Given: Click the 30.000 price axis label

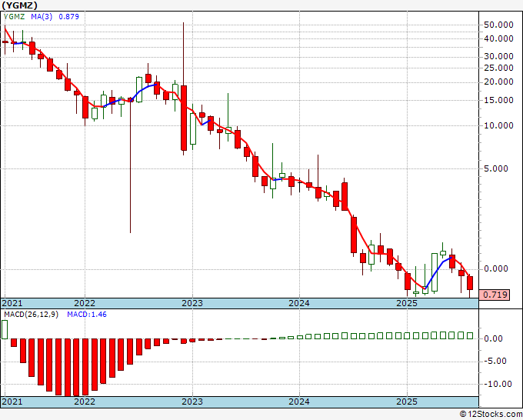Looking at the screenshot, I should point(498,56).
